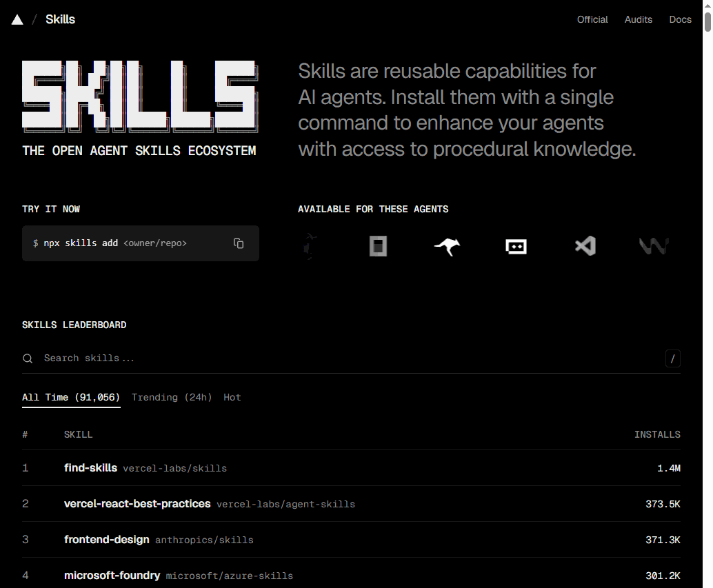
Task: Select the VS Code agent icon
Action: 585,246
